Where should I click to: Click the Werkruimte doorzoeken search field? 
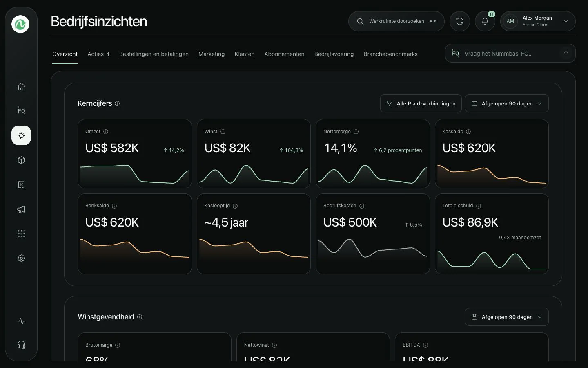coord(396,21)
